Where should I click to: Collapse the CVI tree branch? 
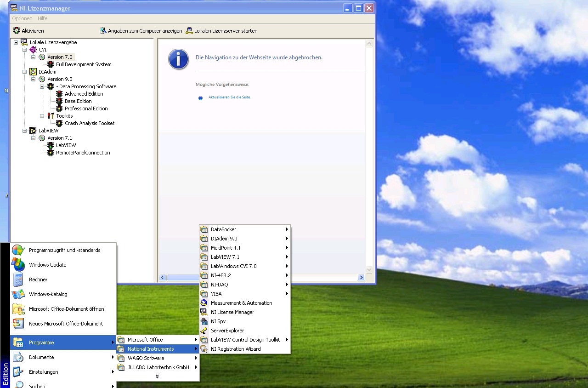[x=25, y=50]
